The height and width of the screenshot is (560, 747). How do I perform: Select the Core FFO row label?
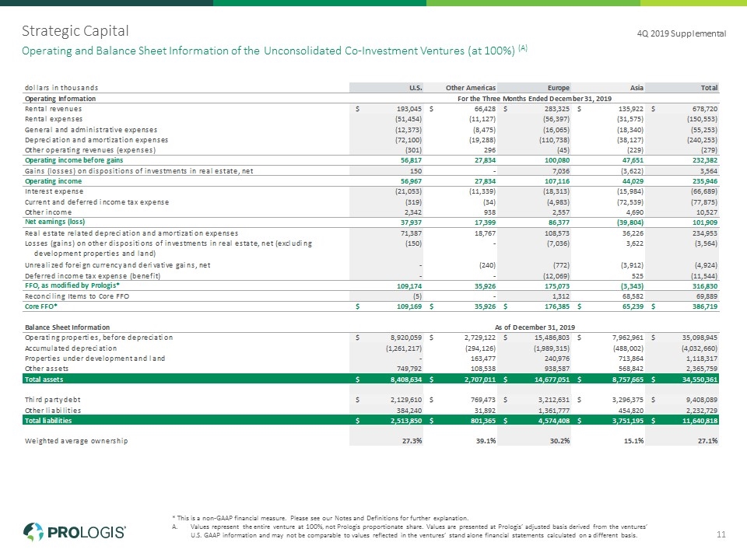(x=41, y=306)
